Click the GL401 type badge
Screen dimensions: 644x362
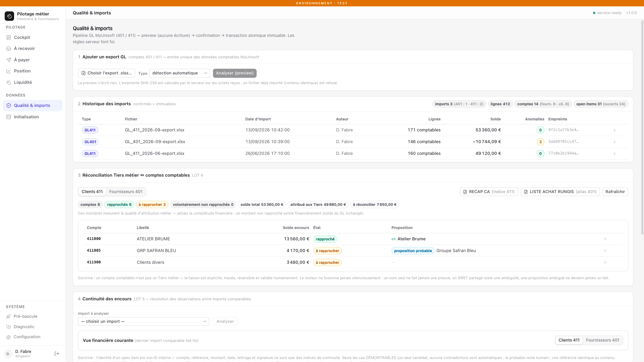90,142
